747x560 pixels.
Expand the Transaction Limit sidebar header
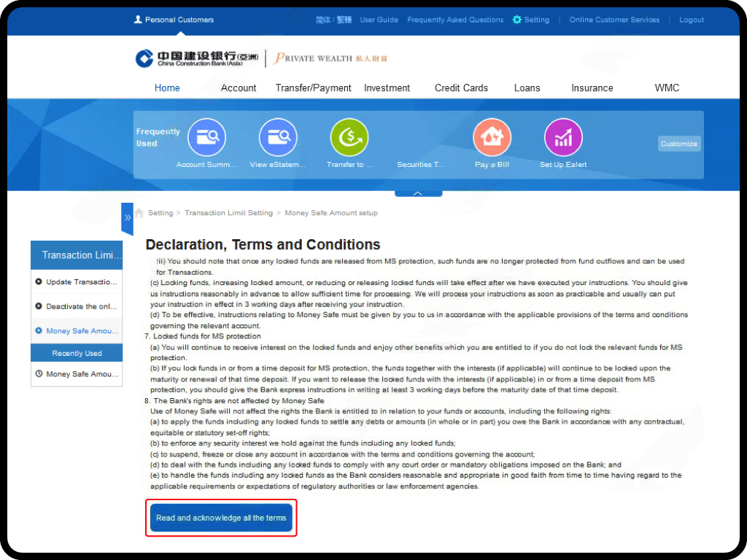tap(77, 255)
